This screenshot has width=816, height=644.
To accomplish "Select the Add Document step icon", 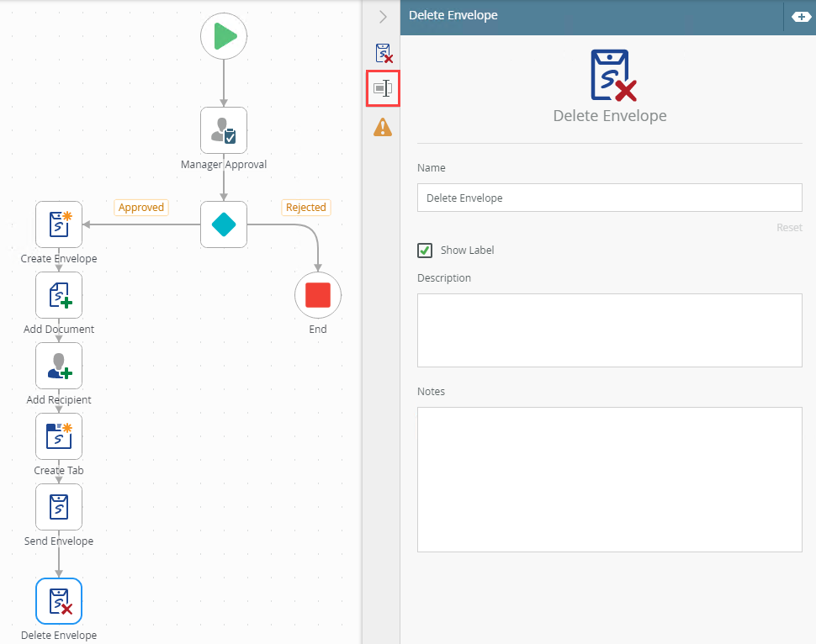I will click(x=59, y=295).
